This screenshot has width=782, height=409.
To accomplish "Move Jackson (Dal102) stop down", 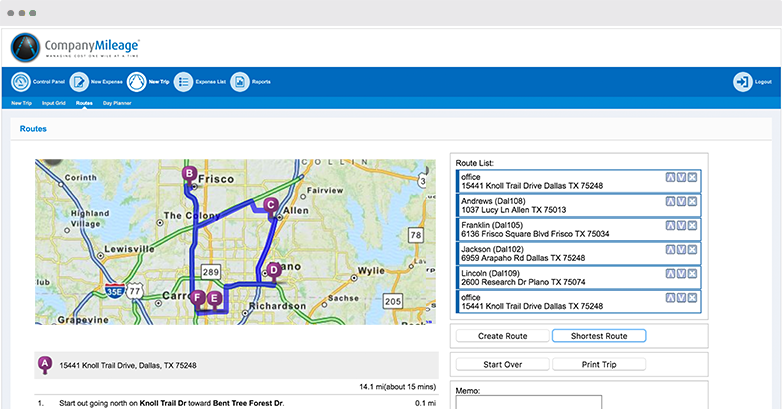I will coord(681,249).
